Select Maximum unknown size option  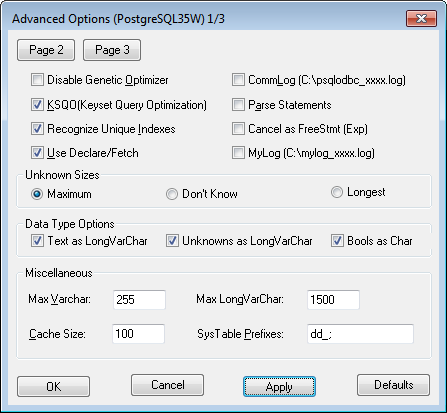pyautogui.click(x=37, y=194)
